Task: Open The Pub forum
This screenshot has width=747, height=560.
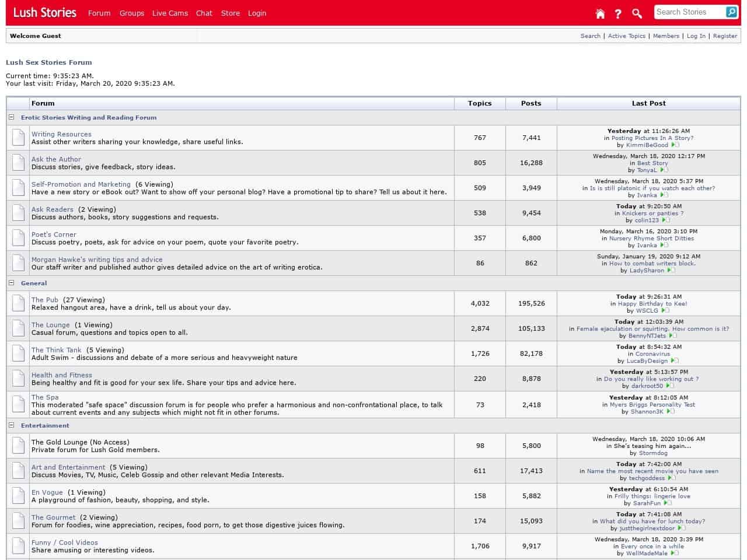Action: 45,300
